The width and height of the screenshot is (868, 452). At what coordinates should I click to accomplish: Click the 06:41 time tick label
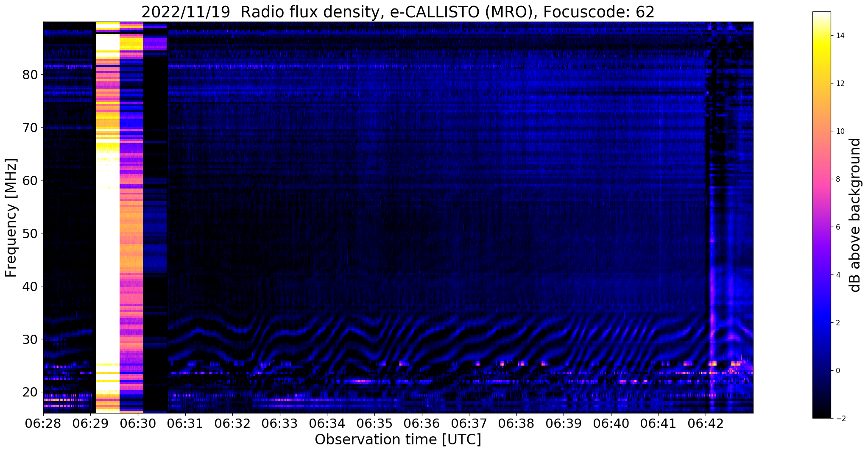tap(658, 424)
